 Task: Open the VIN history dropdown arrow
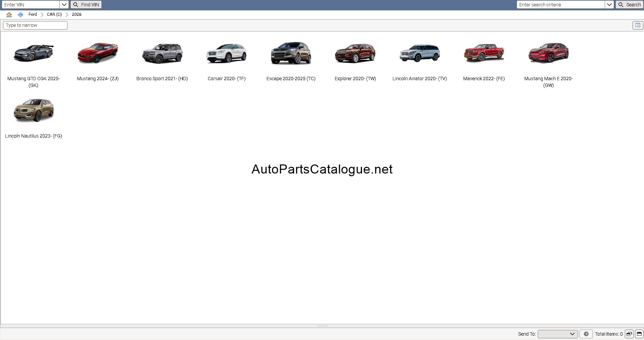64,5
